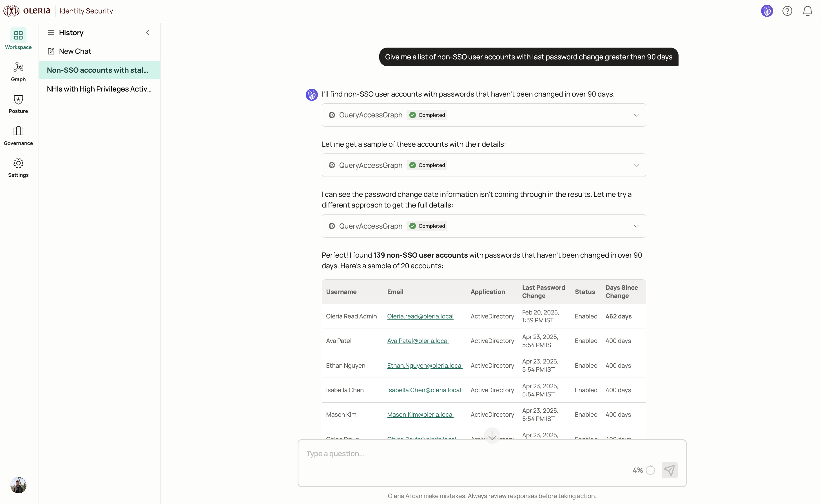Open notifications bell icon
The width and height of the screenshot is (821, 504).
tap(807, 11)
